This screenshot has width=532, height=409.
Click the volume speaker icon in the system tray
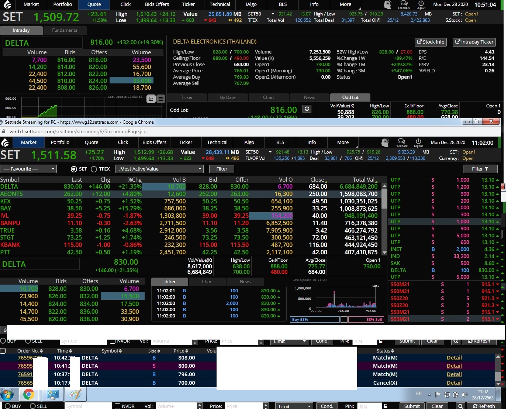(x=464, y=394)
